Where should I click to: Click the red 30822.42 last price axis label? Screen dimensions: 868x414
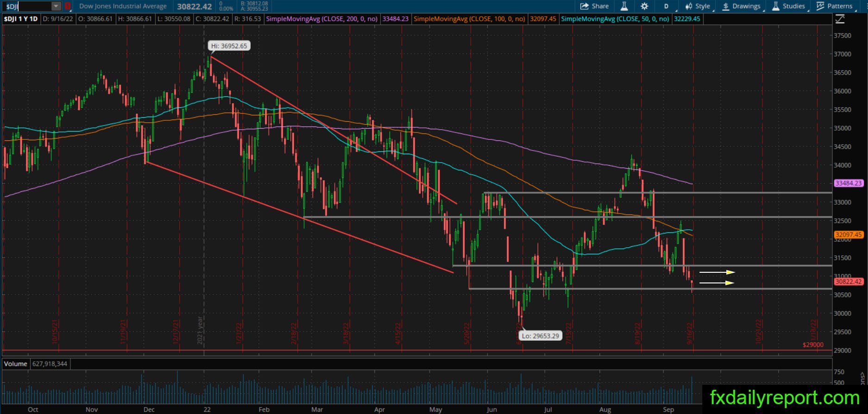849,282
